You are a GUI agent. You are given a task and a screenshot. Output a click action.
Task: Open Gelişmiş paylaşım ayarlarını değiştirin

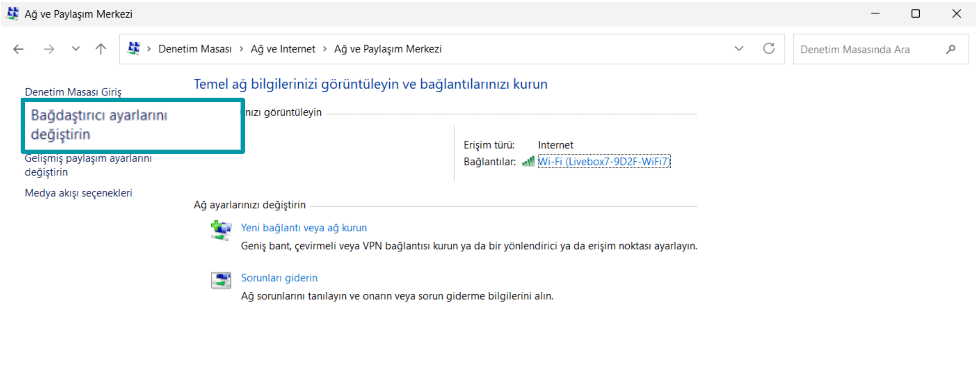tap(88, 165)
